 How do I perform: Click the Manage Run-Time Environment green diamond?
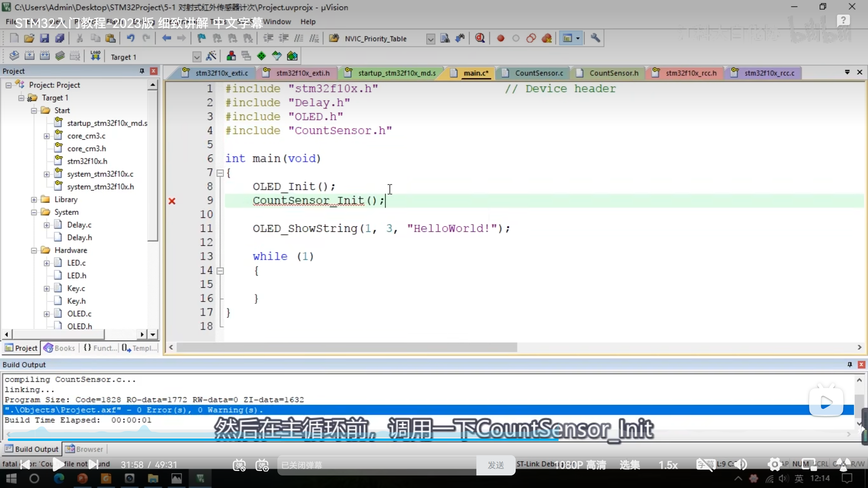click(261, 56)
